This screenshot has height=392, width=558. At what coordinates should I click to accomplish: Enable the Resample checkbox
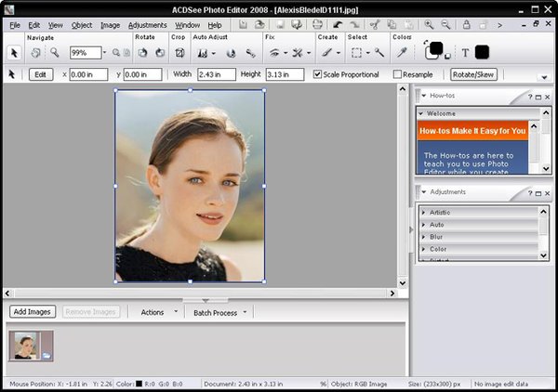[x=398, y=74]
